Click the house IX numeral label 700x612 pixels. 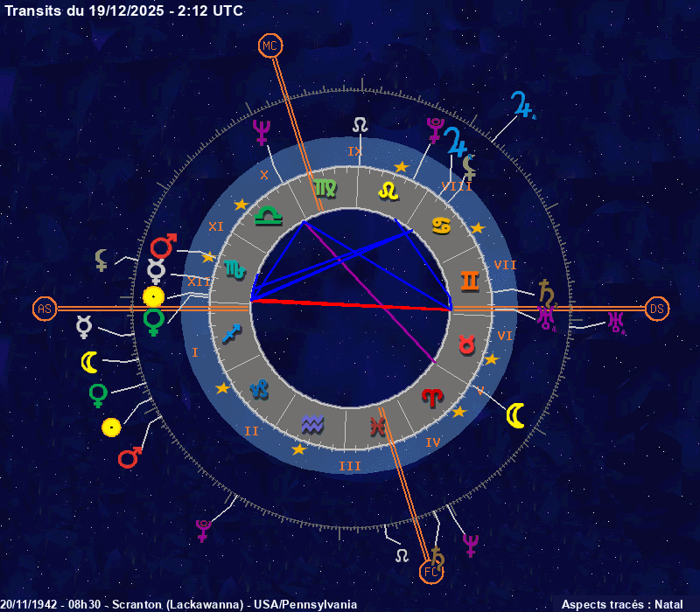click(354, 151)
